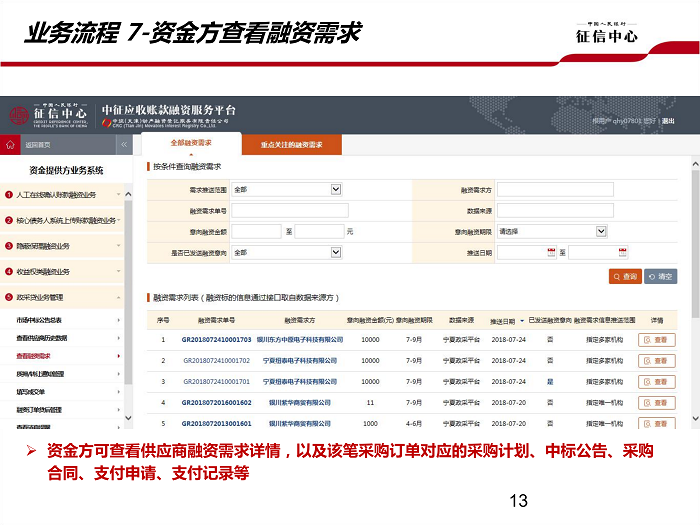Collapse the sidebar with the double-arrow icon

coord(124,145)
